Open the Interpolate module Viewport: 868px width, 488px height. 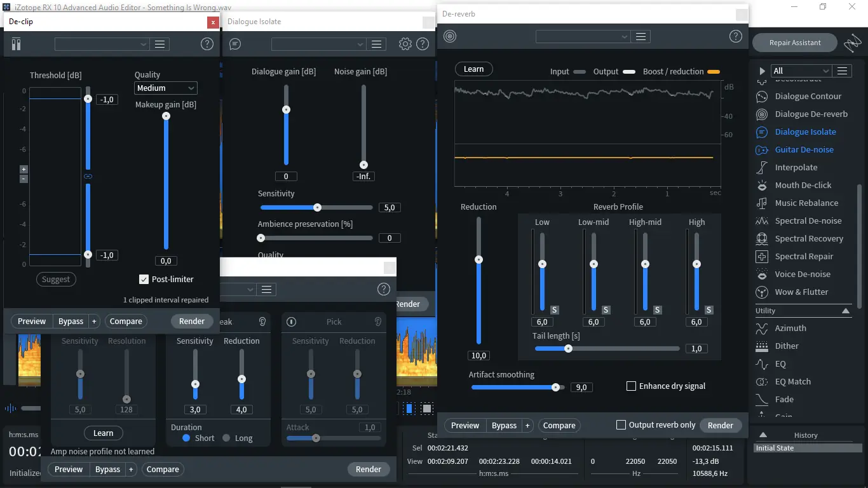pyautogui.click(x=796, y=168)
